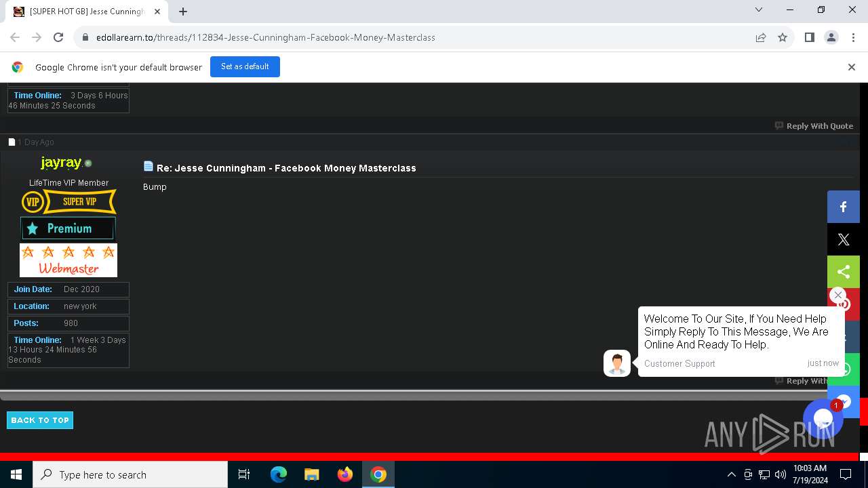Open the green ShareThis share button
Screen dimensions: 868x488
click(x=843, y=272)
